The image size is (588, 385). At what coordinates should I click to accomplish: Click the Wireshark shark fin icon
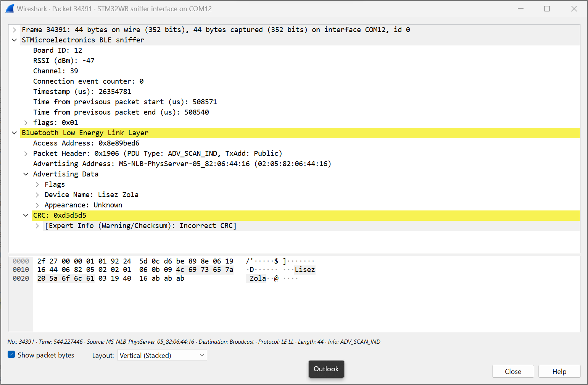point(10,9)
